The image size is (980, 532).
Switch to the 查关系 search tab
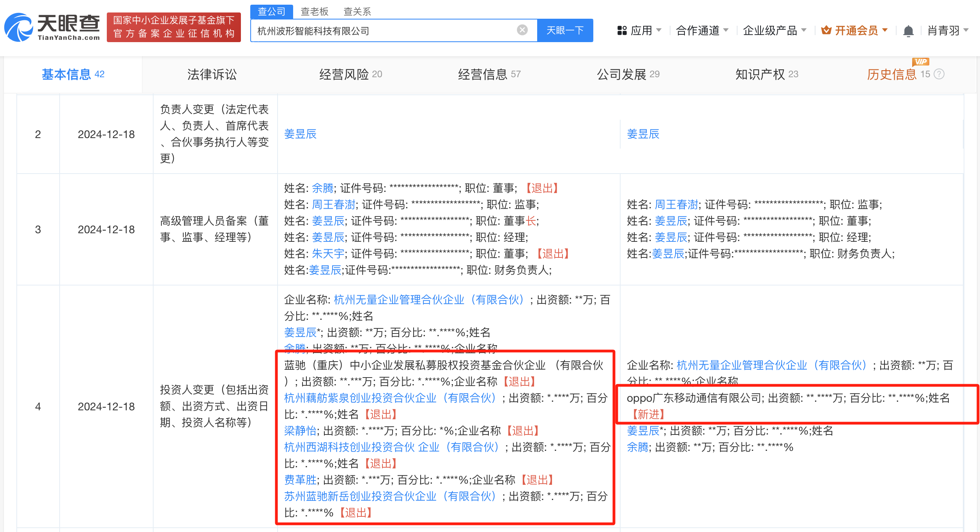pos(357,11)
